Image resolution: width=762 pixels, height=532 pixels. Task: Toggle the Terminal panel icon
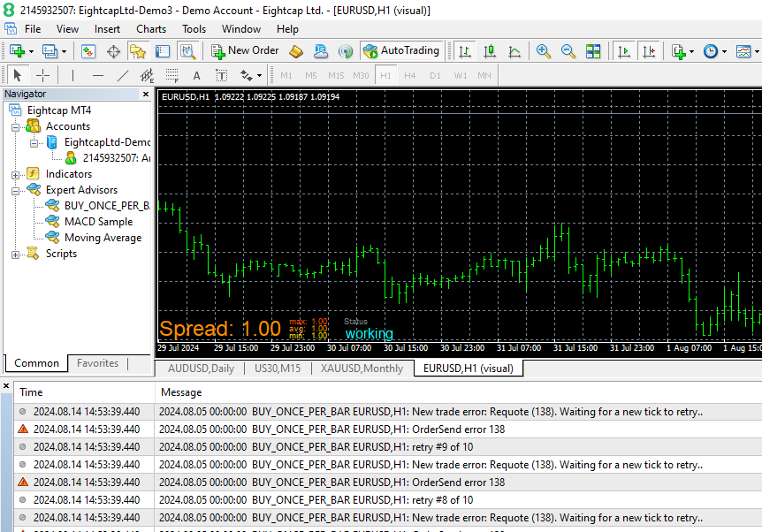pos(163,51)
